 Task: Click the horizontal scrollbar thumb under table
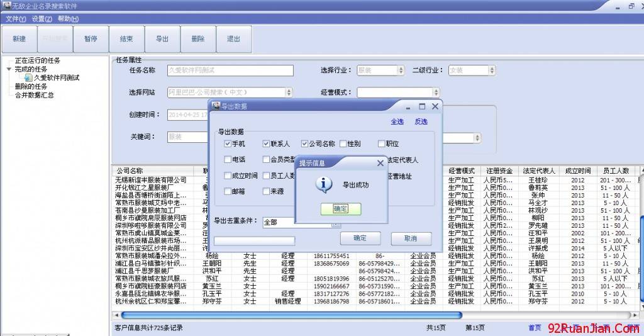pos(292,315)
